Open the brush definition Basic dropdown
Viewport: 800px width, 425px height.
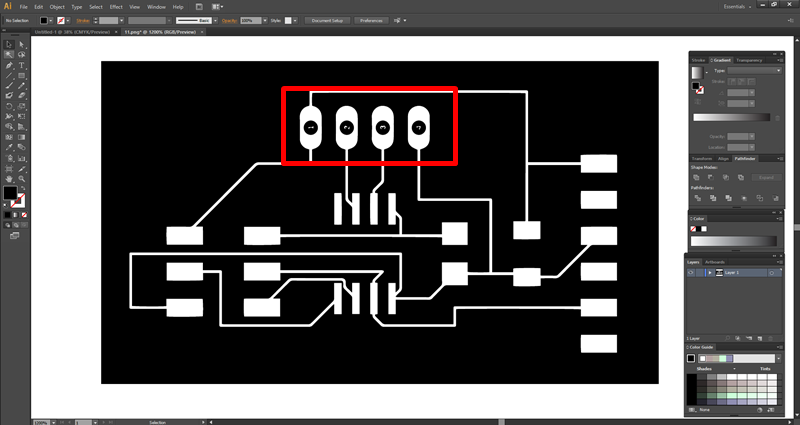(x=216, y=20)
